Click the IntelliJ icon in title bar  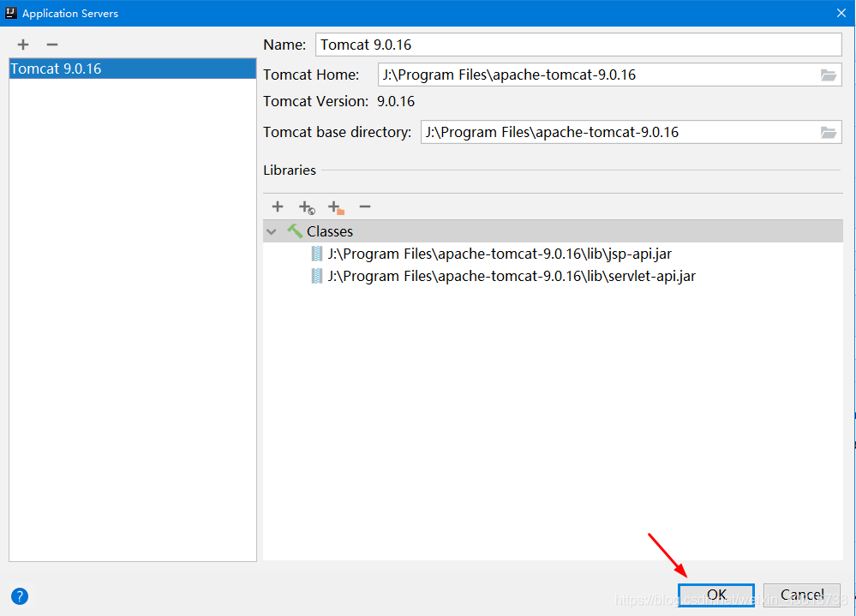11,13
